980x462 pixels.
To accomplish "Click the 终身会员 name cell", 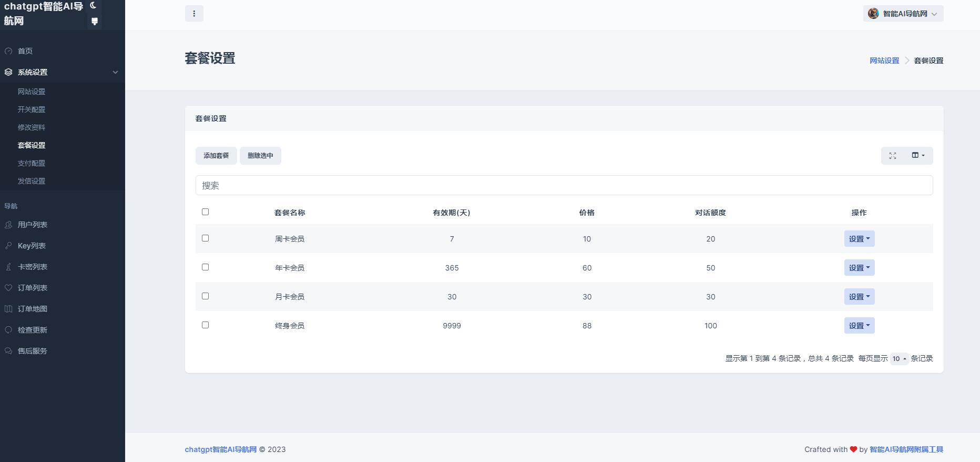I will [x=290, y=326].
